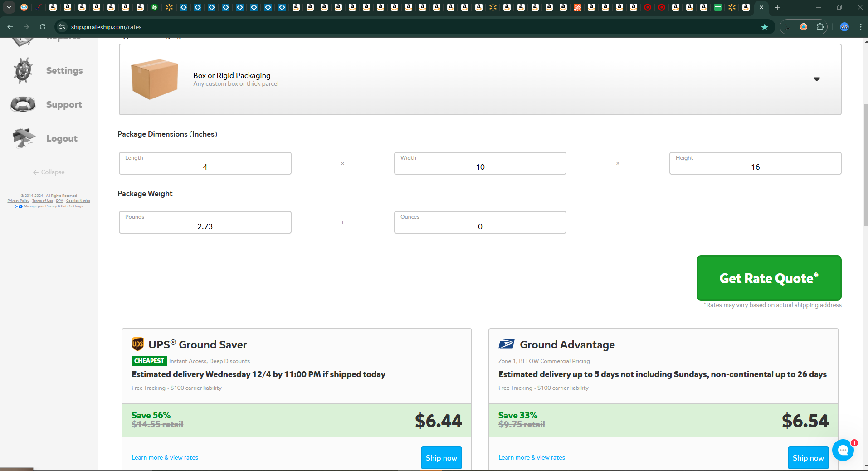Learn more about Ground Advantage rates

tap(532, 457)
